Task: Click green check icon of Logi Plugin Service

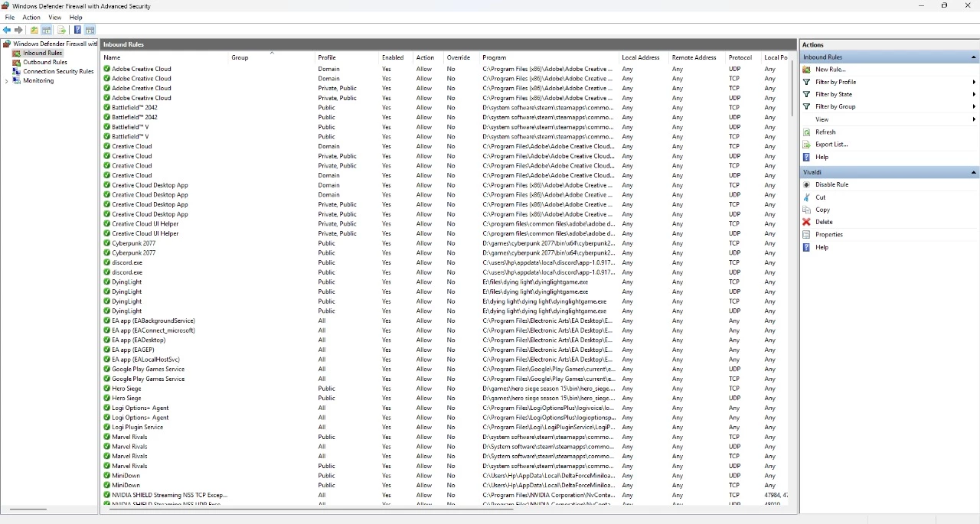Action: (107, 427)
